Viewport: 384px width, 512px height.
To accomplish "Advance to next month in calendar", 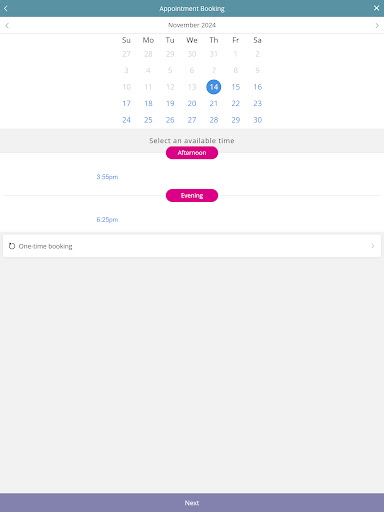I will pyautogui.click(x=377, y=25).
